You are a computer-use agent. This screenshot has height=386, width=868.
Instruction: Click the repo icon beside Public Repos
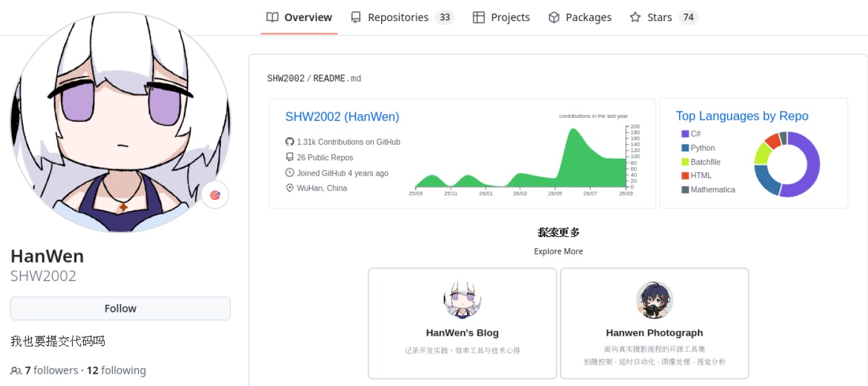289,157
